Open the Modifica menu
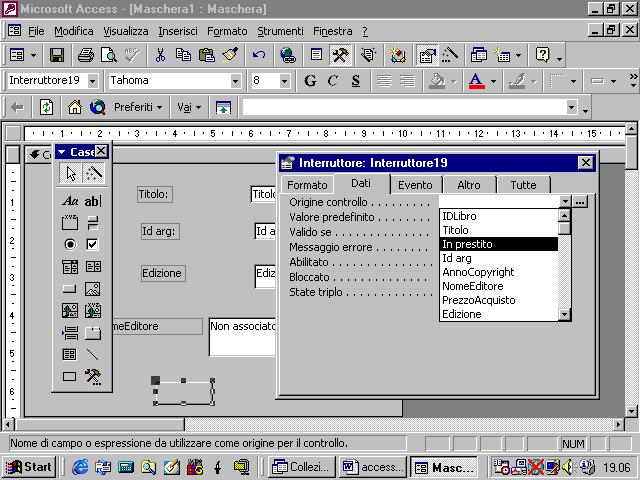 coord(73,31)
